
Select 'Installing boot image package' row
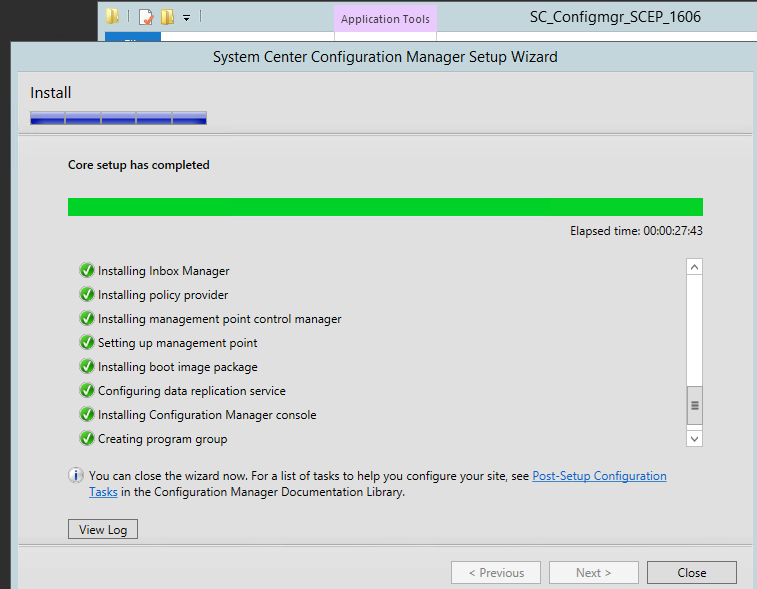pos(178,367)
